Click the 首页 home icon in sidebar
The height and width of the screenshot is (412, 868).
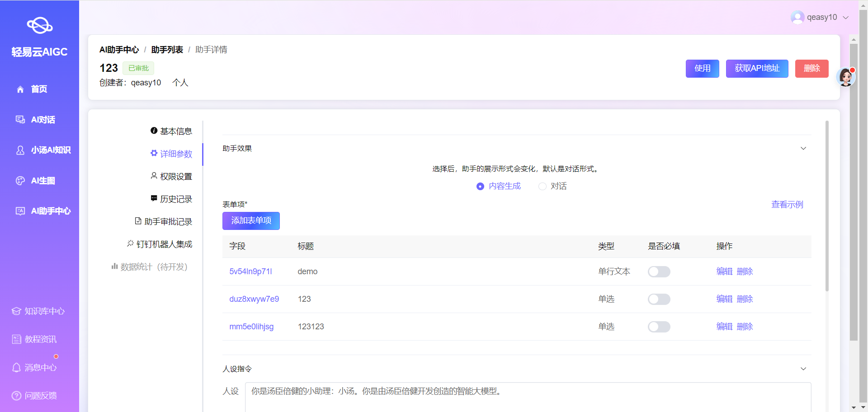click(x=20, y=89)
